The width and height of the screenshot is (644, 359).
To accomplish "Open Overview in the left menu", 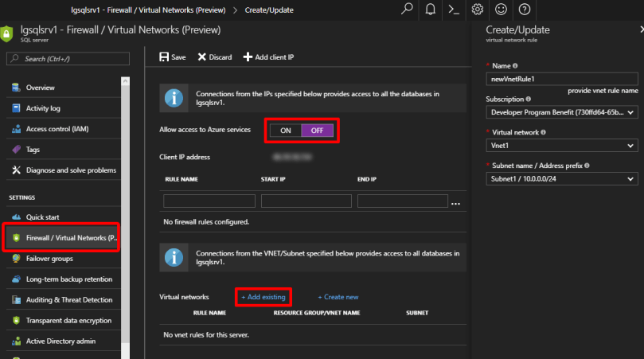I will 40,88.
